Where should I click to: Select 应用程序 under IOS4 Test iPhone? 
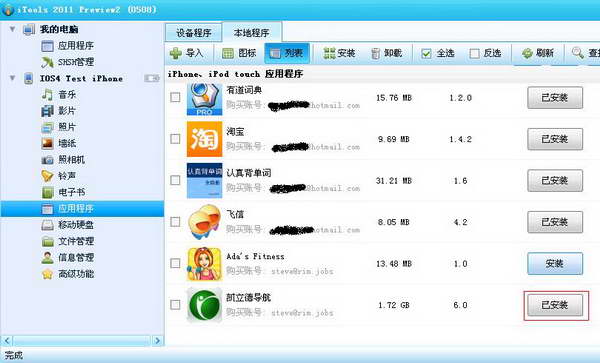click(82, 208)
